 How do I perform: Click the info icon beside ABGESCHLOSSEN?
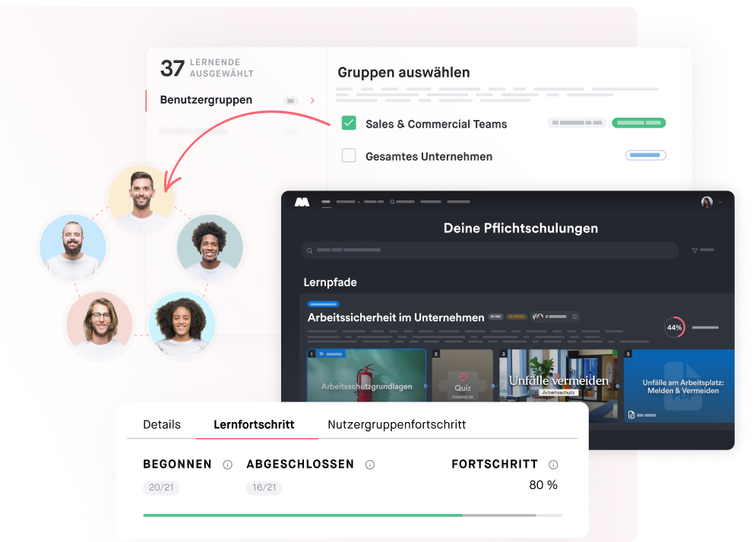[370, 464]
